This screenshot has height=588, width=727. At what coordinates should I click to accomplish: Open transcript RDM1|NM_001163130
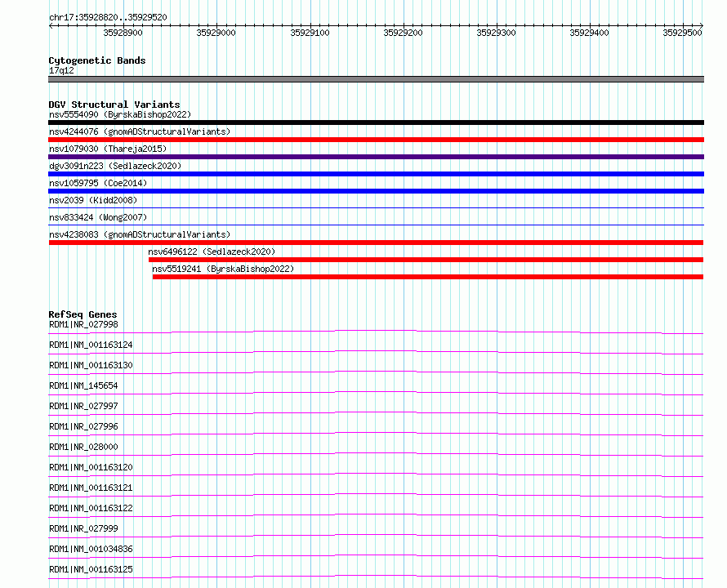(91, 365)
